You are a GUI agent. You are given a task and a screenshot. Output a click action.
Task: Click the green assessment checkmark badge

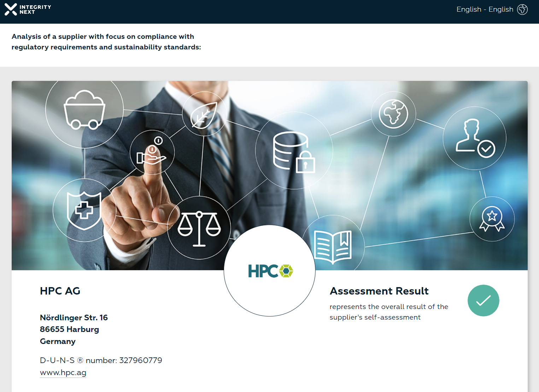click(x=483, y=301)
